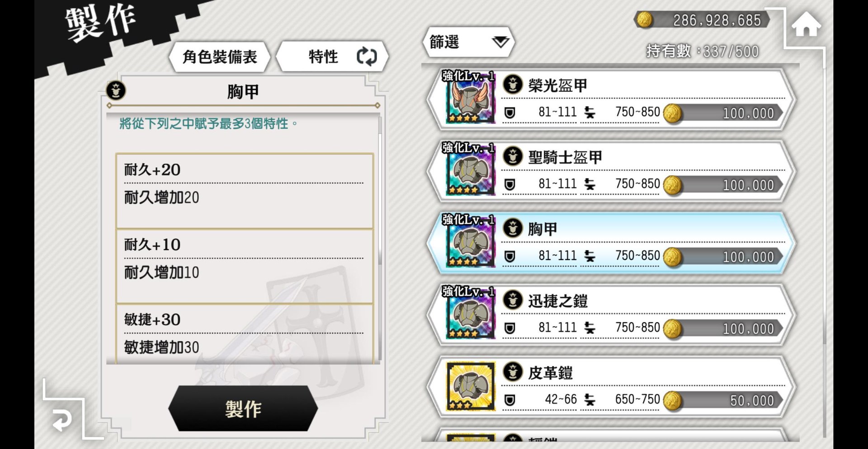Click the gold coin currency icon

coord(645,20)
